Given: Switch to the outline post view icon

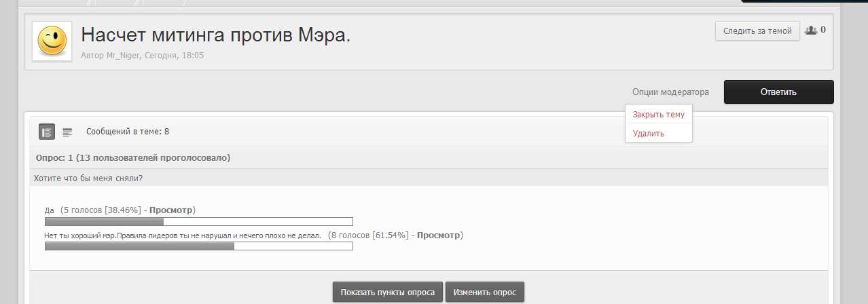Looking at the screenshot, I should pyautogui.click(x=67, y=132).
